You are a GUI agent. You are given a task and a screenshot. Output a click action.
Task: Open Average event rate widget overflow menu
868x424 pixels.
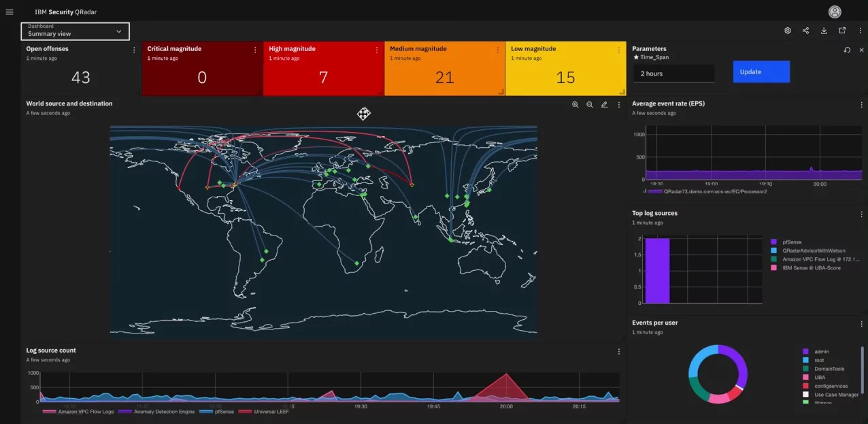click(862, 105)
